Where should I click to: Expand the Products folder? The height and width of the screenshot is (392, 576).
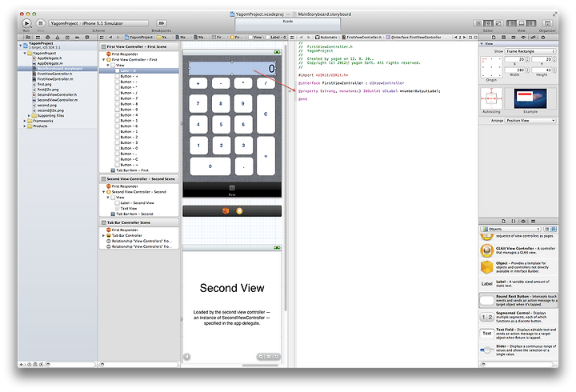pos(25,126)
